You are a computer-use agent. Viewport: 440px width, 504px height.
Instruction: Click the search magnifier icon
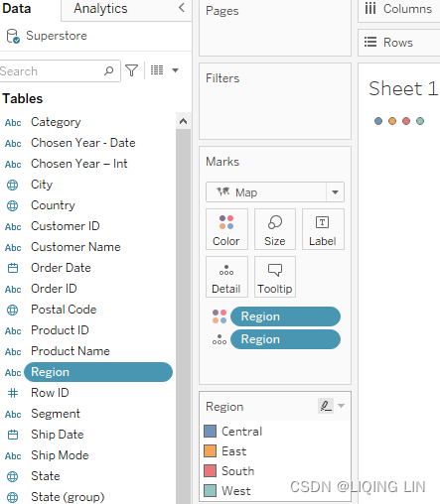tap(108, 70)
